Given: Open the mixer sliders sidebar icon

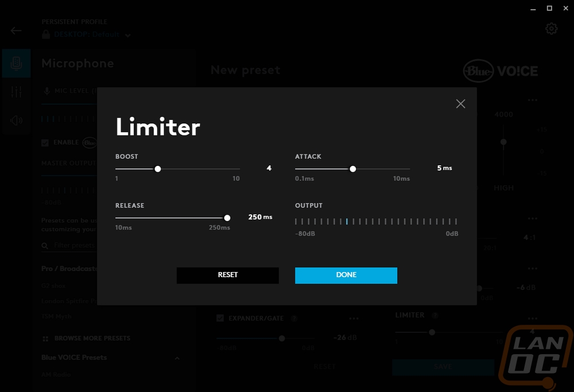Looking at the screenshot, I should pos(16,91).
